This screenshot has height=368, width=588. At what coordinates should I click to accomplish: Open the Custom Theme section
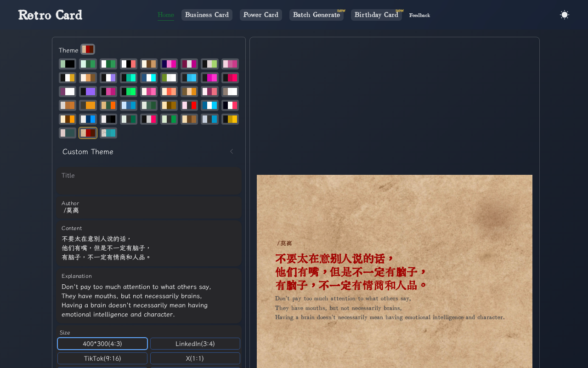click(x=149, y=151)
